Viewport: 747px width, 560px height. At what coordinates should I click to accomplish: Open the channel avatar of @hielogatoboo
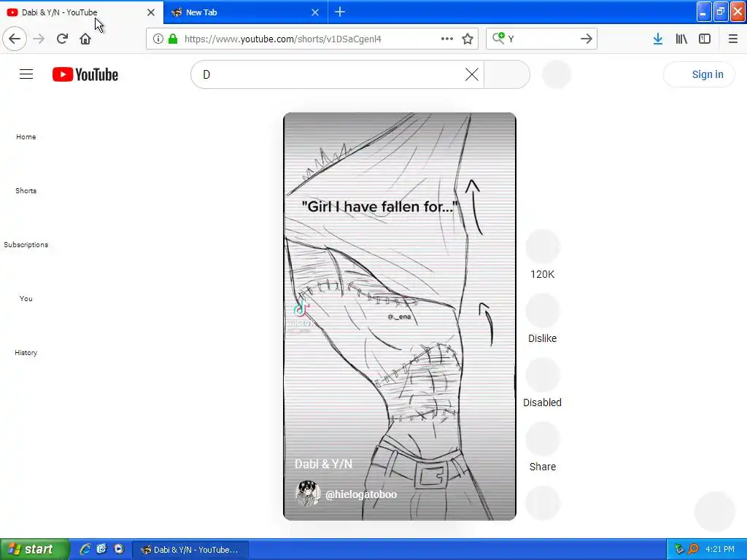[x=308, y=494]
